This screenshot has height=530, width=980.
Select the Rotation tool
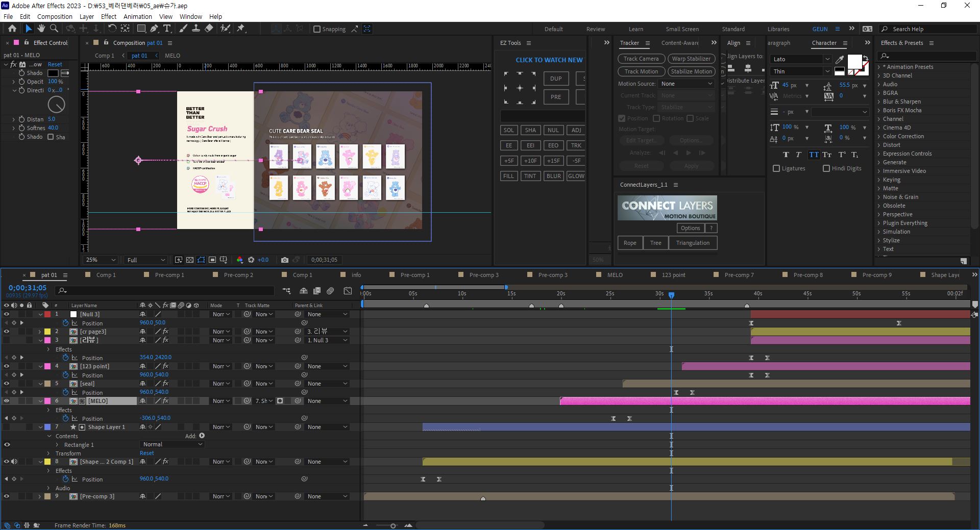112,29
